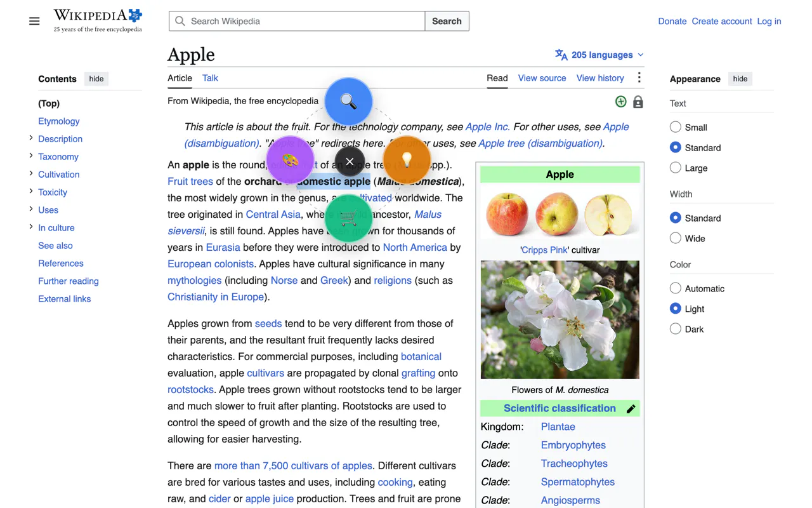
Task: Close the radial menu with the X
Action: point(350,162)
